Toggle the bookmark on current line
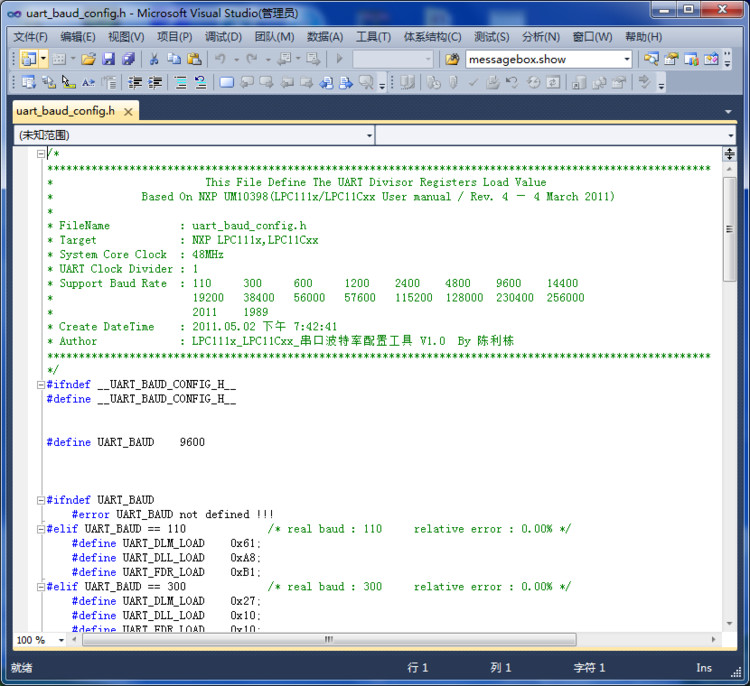 227,83
